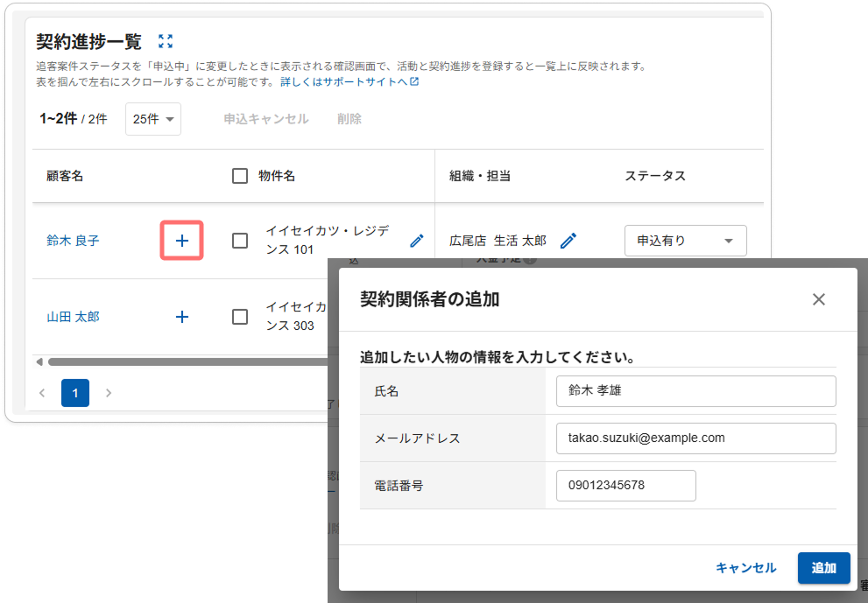Screen dimensions: 868x603
Task: Toggle the 物件名 header select-all checkbox
Action: (240, 176)
